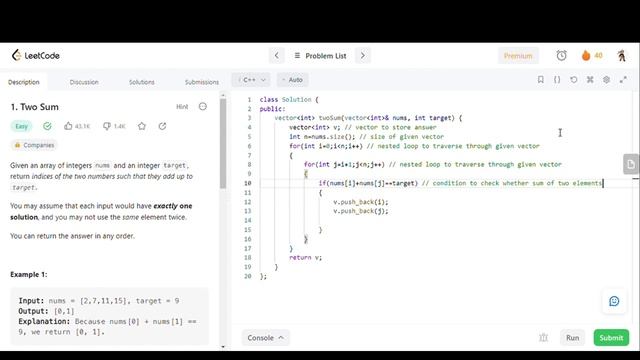Click the Premium button
This screenshot has height=360, width=640.
[x=518, y=56]
